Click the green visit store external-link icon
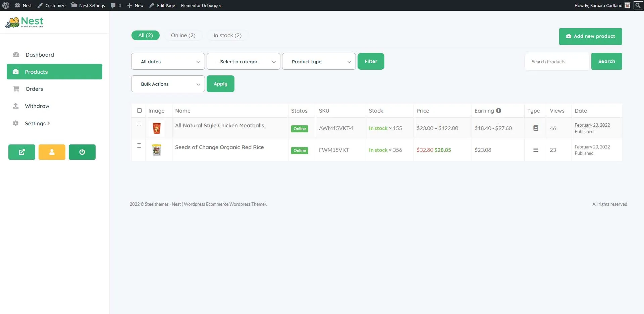This screenshot has width=644, height=314. click(22, 152)
